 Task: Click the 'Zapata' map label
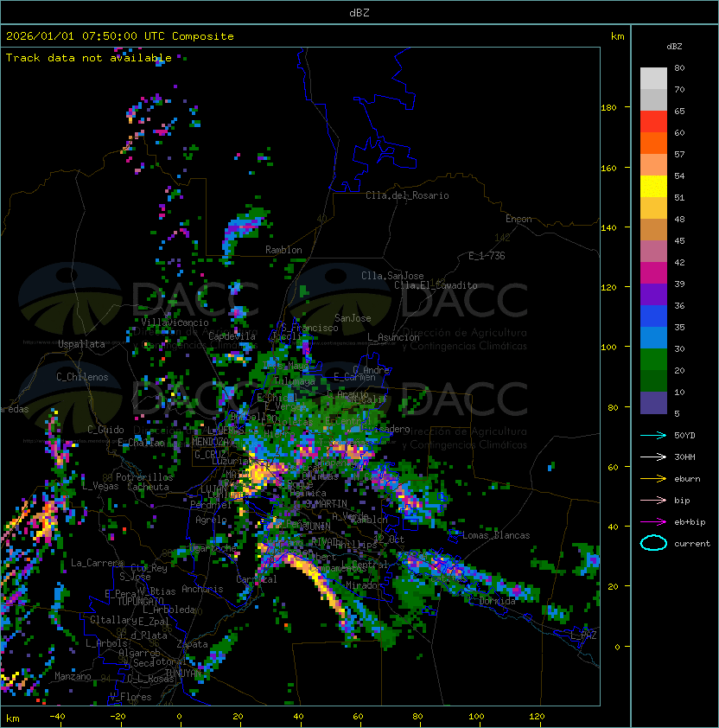coord(192,644)
